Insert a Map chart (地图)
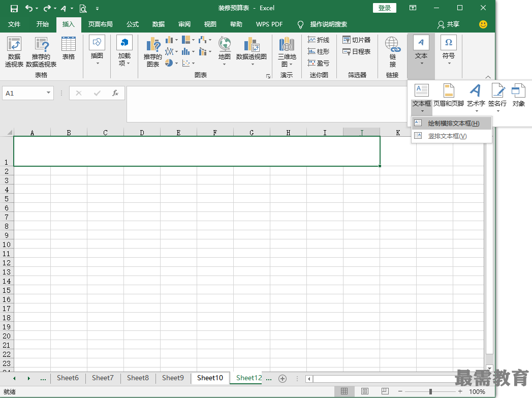This screenshot has width=532, height=398. (x=224, y=51)
